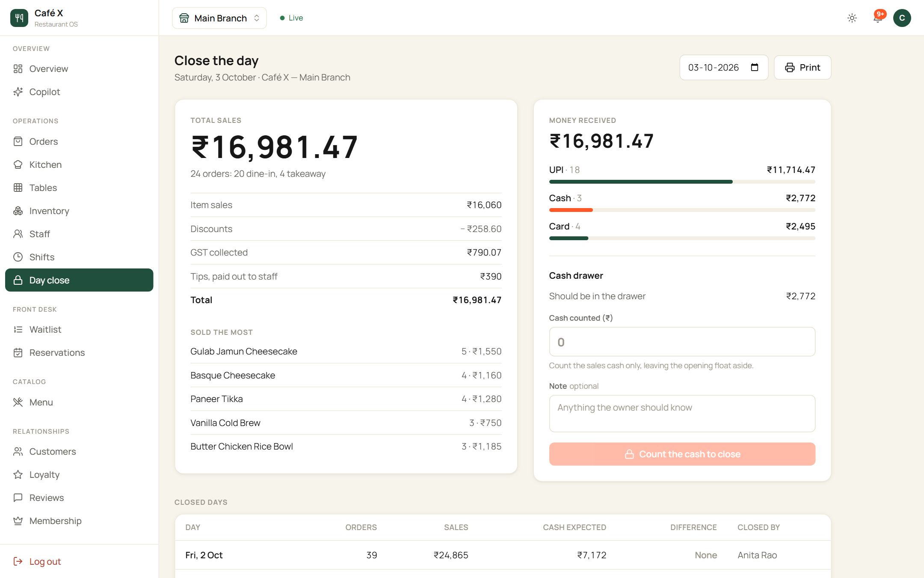Open Reviews page in sidebar
The height and width of the screenshot is (578, 924).
point(79,498)
